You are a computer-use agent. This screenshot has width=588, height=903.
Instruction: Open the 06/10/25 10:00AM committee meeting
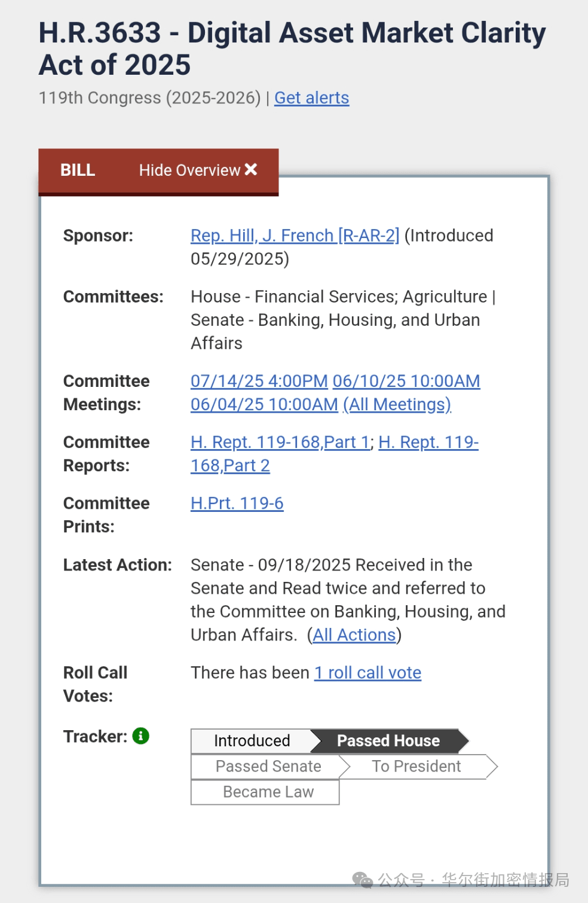(406, 381)
